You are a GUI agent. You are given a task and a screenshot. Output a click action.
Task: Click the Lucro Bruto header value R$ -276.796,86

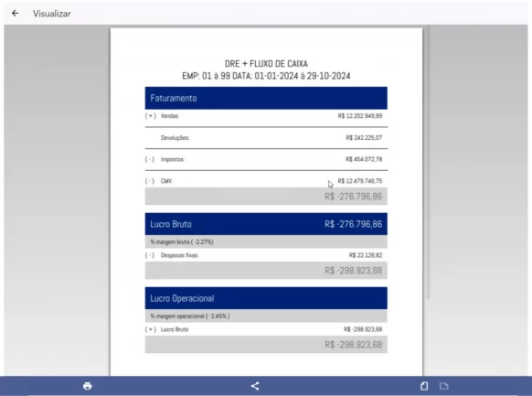point(353,224)
